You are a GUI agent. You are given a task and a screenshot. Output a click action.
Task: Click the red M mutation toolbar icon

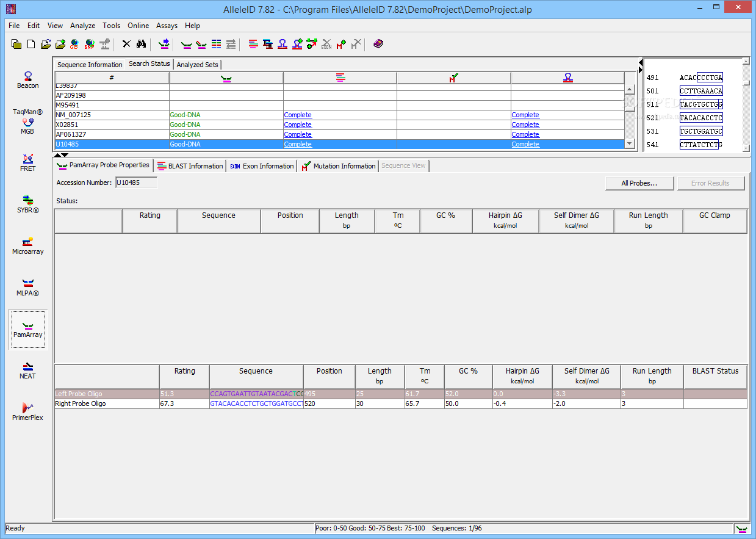341,44
